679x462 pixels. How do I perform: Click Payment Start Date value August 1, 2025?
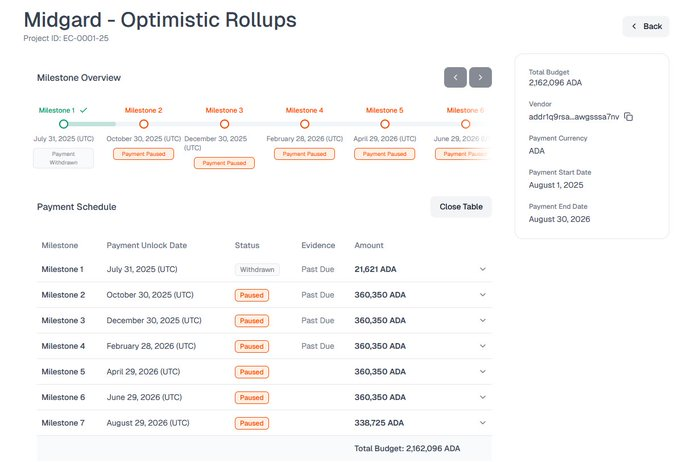pyautogui.click(x=556, y=185)
